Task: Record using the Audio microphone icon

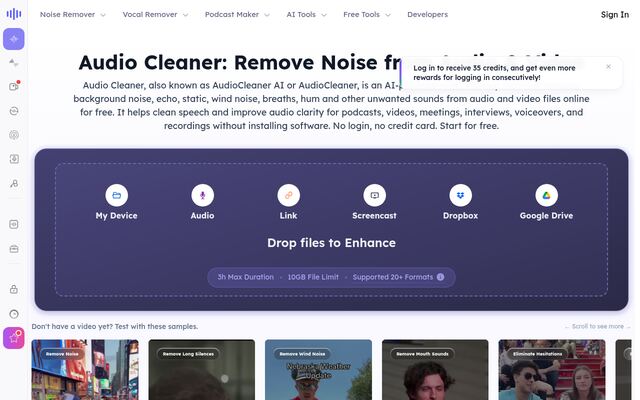Action: click(202, 196)
